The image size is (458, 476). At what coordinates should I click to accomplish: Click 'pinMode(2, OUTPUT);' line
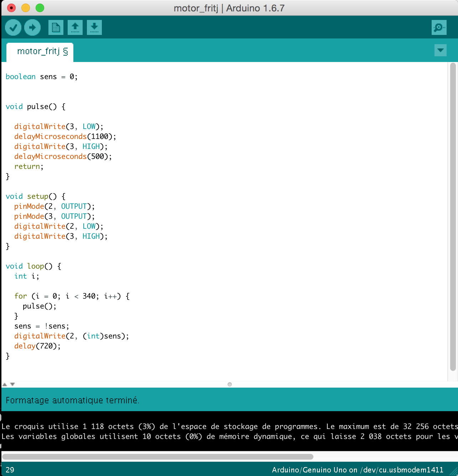pos(54,206)
